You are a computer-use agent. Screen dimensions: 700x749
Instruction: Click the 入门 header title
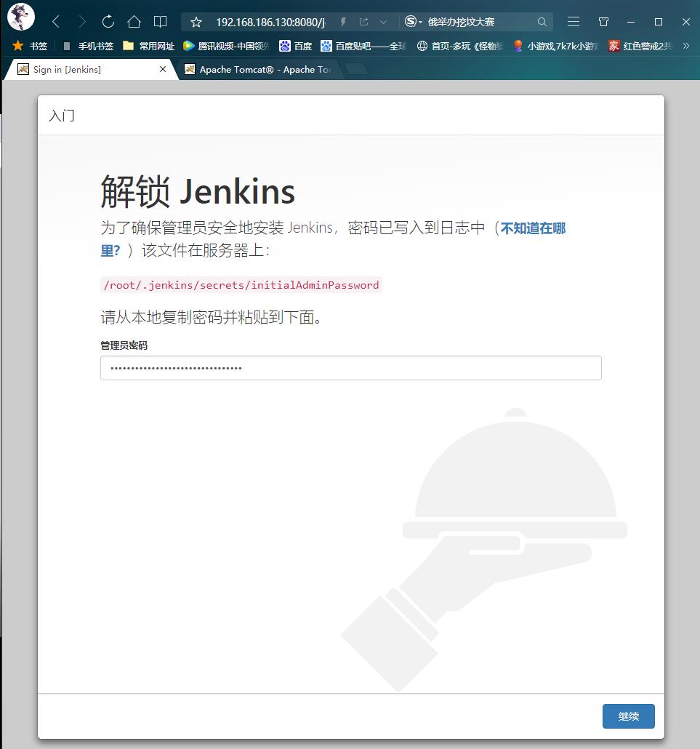(x=62, y=116)
